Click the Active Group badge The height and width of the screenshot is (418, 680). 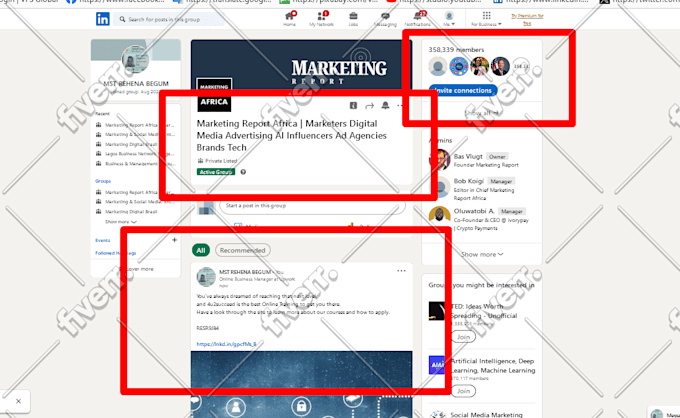216,172
